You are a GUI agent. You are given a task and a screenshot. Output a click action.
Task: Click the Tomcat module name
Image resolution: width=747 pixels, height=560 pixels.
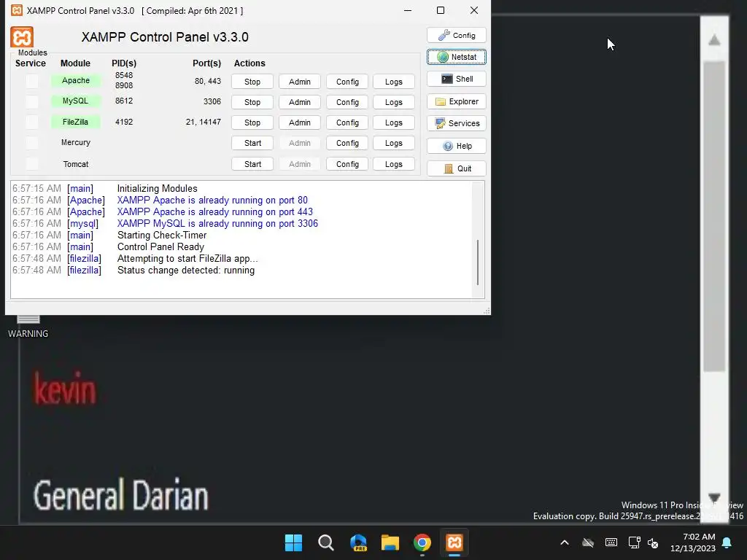76,164
